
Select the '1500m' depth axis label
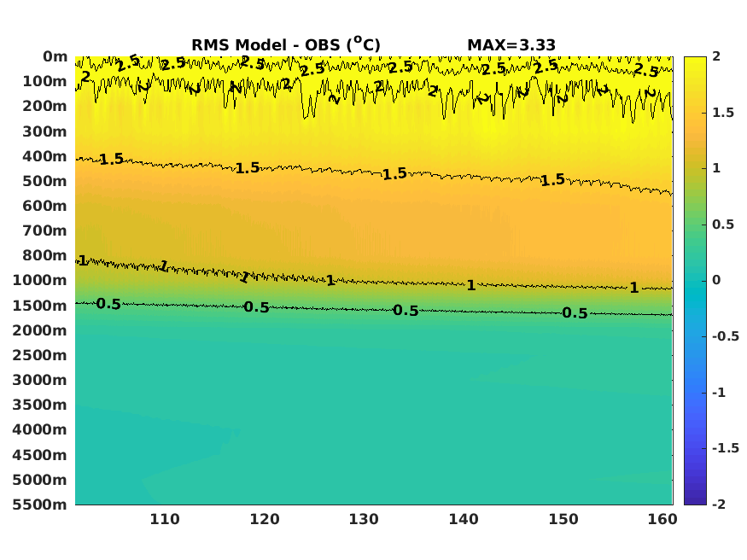40,306
